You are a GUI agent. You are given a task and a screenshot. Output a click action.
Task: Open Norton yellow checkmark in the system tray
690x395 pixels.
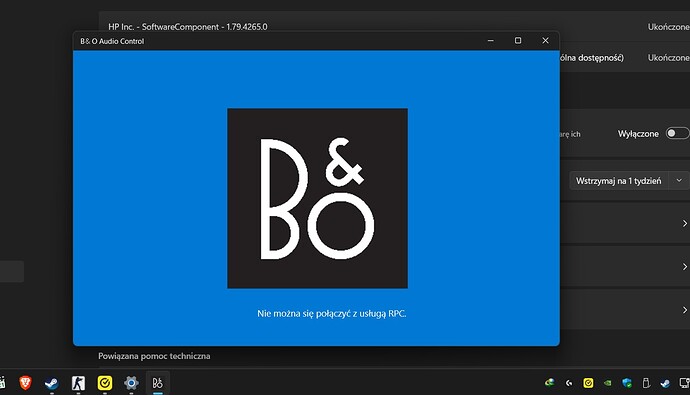(588, 383)
